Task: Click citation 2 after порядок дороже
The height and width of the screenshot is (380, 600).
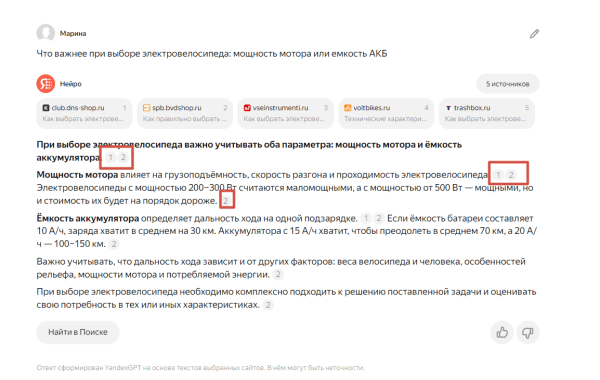Action: [x=226, y=201]
